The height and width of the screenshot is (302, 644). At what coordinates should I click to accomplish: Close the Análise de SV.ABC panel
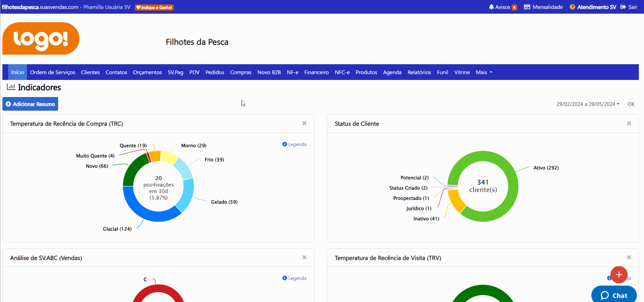point(304,257)
